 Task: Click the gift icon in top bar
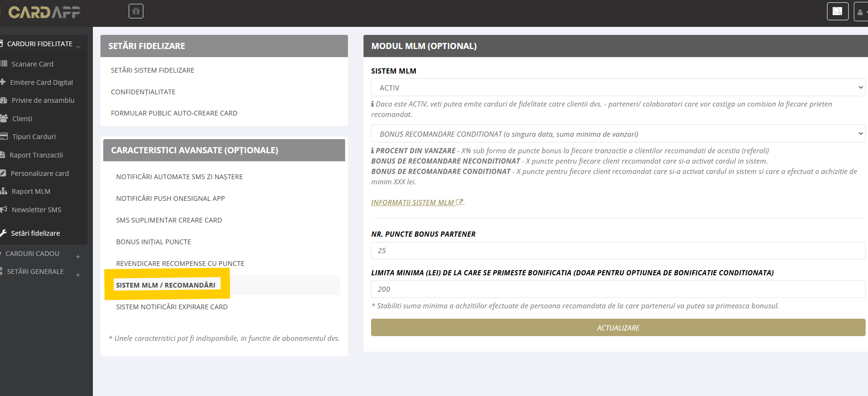point(136,11)
